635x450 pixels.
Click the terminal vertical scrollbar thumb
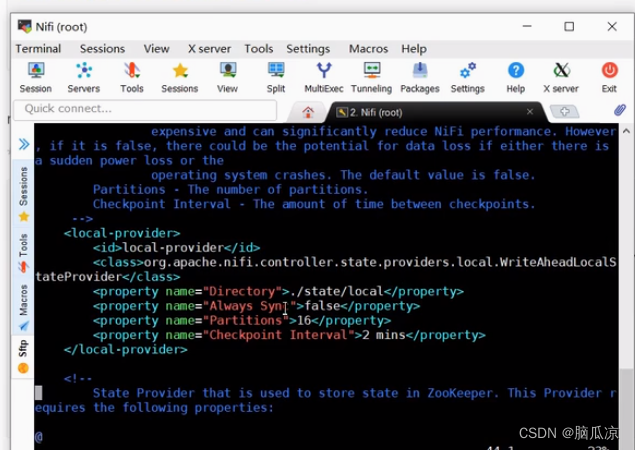click(x=626, y=407)
